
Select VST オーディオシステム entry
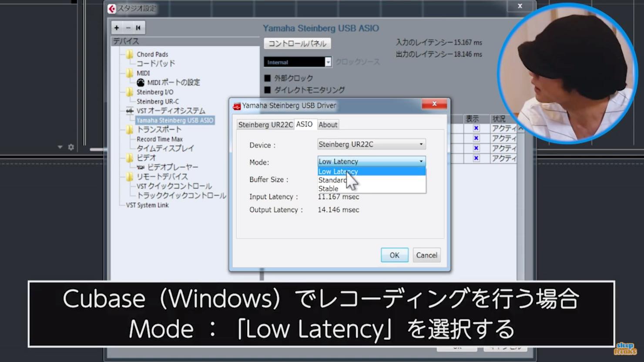171,111
